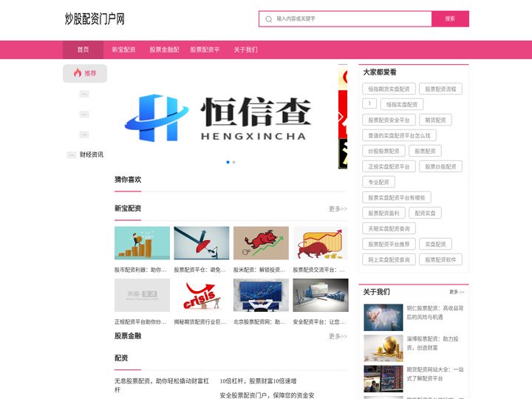The width and height of the screenshot is (532, 399).
Task: Click the bull chart thumbnail for 股票配资交流平台
Action: tap(320, 243)
